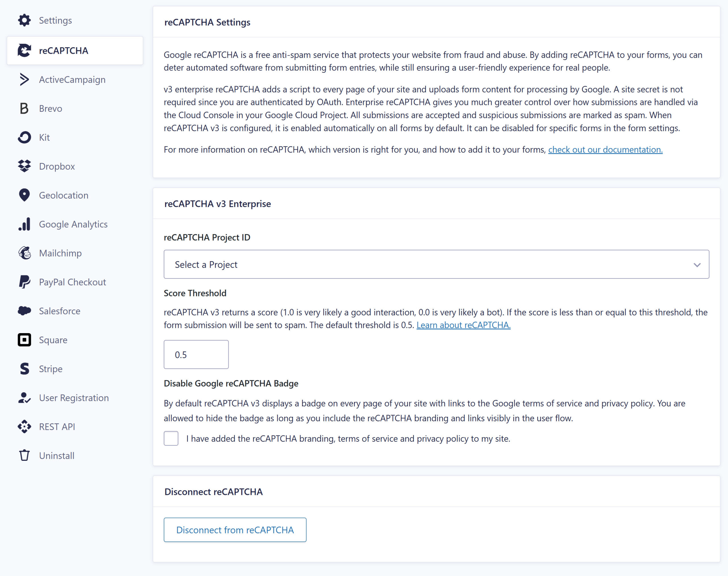Click the Stripe S icon
The width and height of the screenshot is (728, 576).
point(24,369)
